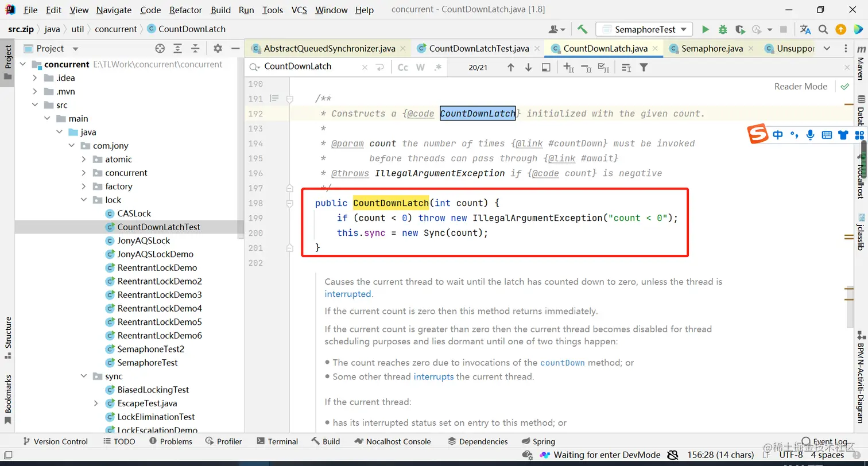This screenshot has width=868, height=466.
Task: Collapse the lock package
Action: pos(84,200)
